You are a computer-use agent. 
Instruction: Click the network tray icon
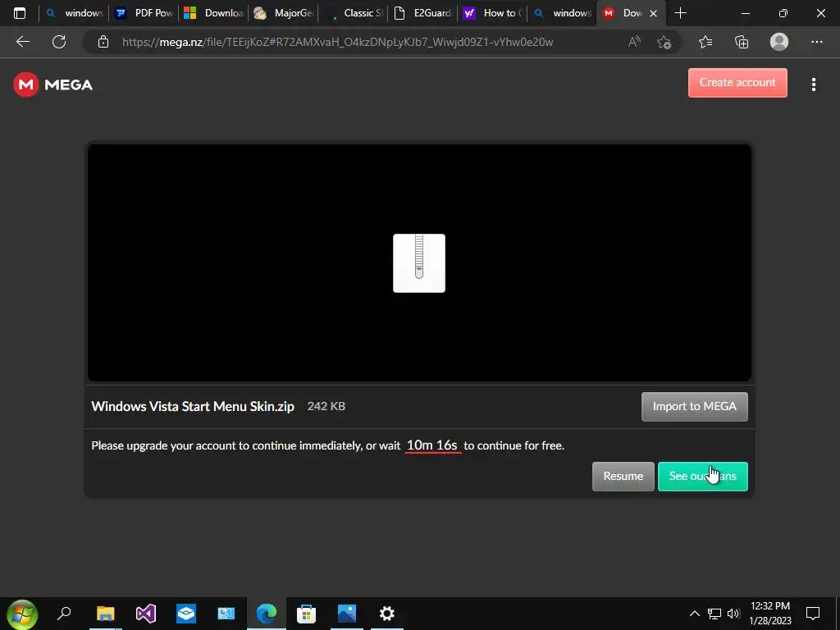[714, 614]
